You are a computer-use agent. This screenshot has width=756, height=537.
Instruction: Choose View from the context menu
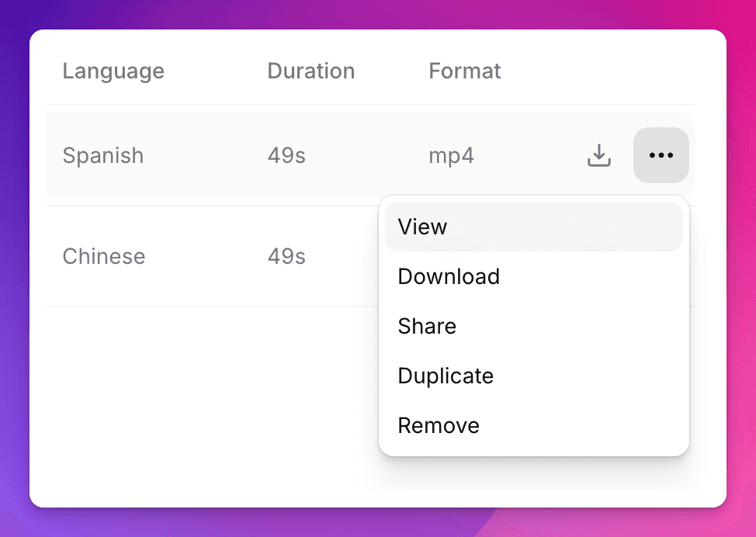(x=534, y=227)
